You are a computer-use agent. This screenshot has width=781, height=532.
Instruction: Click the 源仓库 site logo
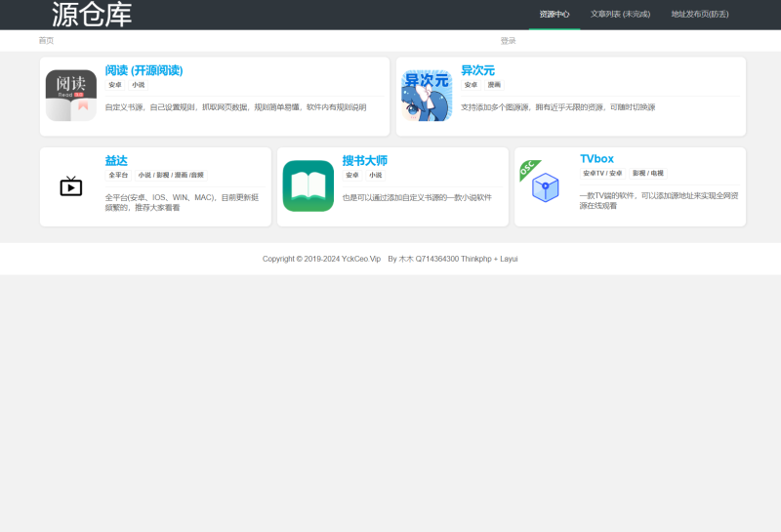coord(92,15)
